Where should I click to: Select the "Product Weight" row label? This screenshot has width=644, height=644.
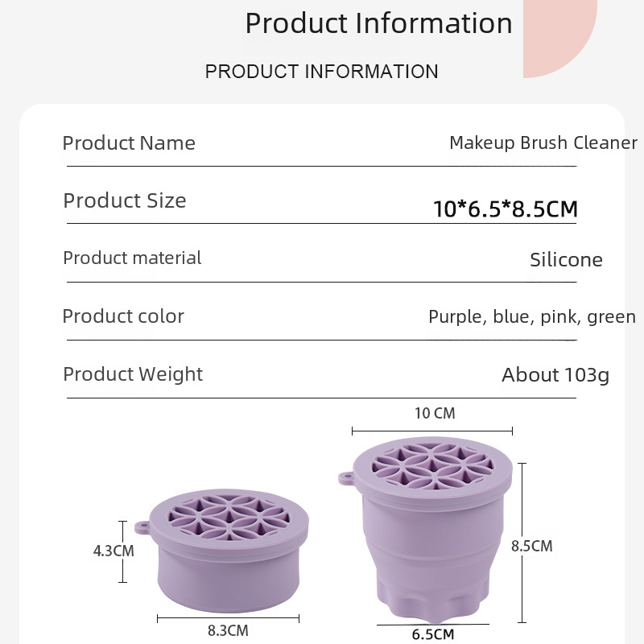point(133,374)
